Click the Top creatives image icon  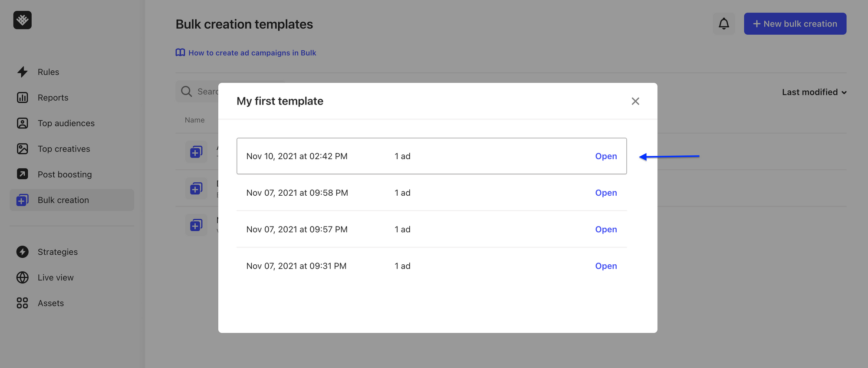tap(23, 149)
